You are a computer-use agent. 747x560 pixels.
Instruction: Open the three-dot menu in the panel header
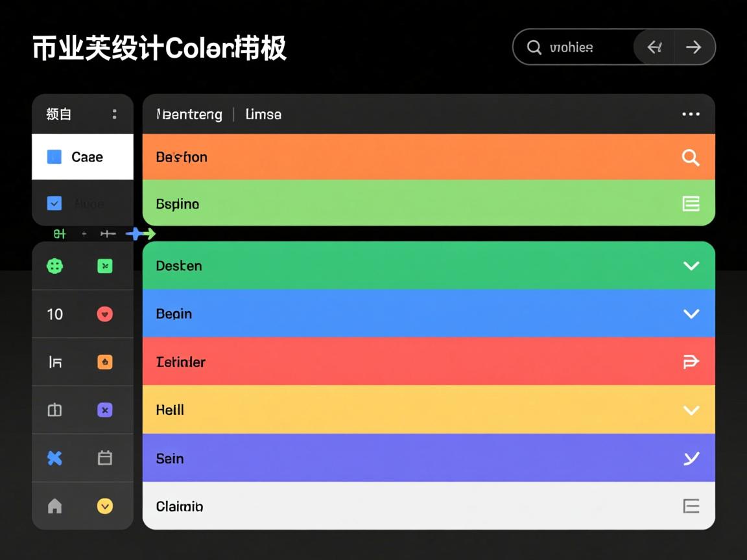click(x=691, y=114)
